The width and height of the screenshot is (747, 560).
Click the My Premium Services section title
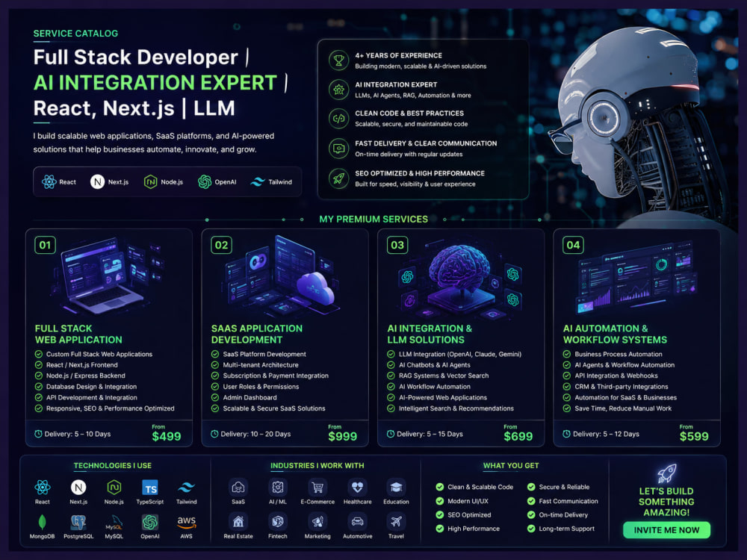[373, 219]
